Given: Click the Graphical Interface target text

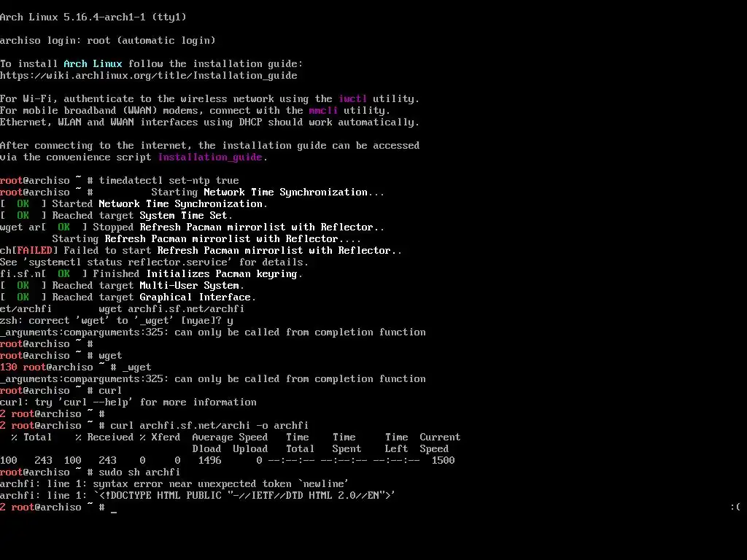Looking at the screenshot, I should click(196, 297).
